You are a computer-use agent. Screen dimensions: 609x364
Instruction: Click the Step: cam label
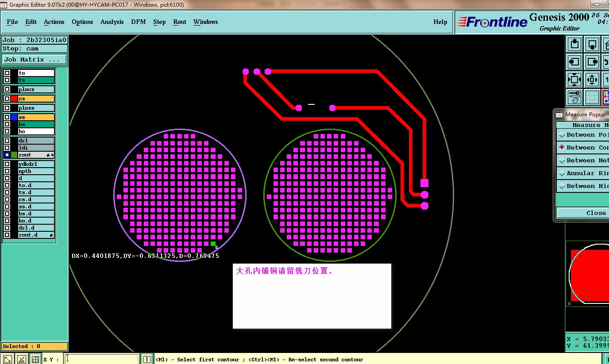[x=35, y=49]
